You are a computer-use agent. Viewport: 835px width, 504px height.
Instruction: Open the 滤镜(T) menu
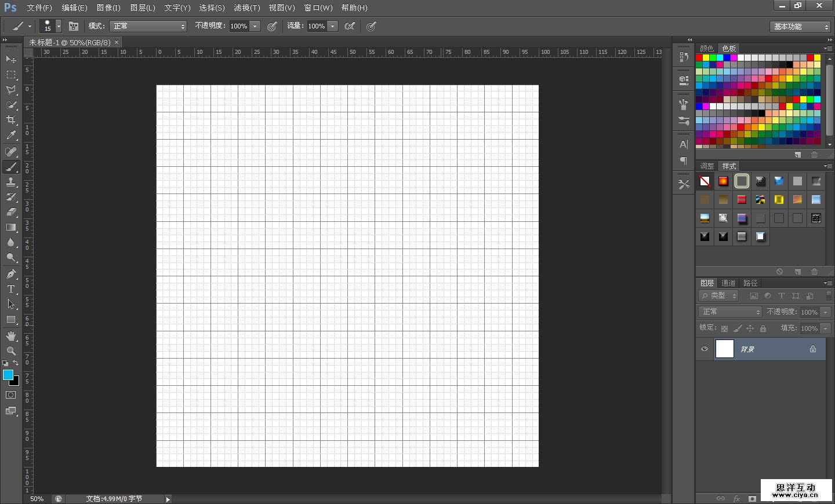[x=246, y=8]
